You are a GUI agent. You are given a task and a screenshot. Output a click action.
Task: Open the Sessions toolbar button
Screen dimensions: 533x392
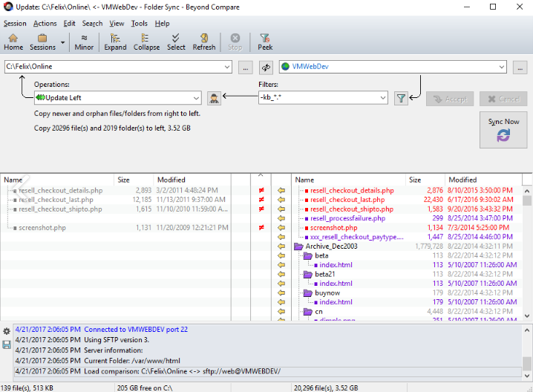point(42,42)
